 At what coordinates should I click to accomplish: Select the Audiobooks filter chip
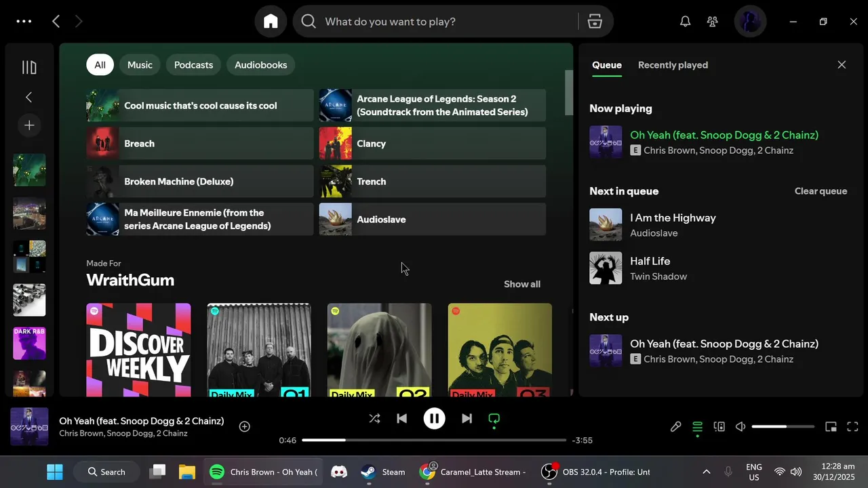260,65
